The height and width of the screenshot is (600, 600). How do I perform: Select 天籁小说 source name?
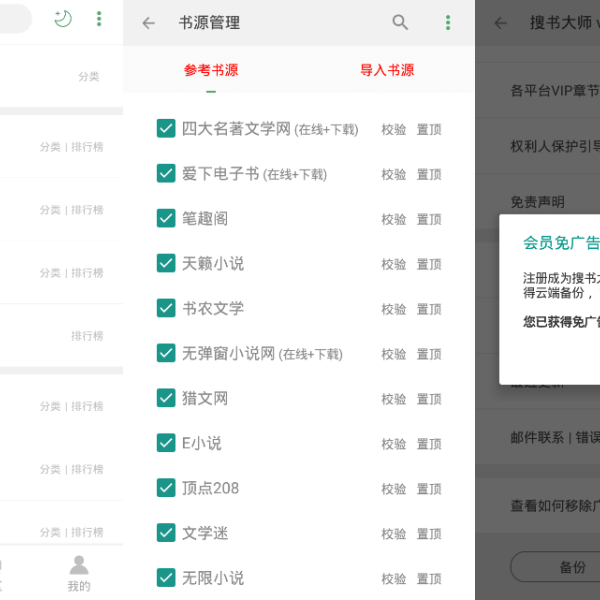click(213, 264)
